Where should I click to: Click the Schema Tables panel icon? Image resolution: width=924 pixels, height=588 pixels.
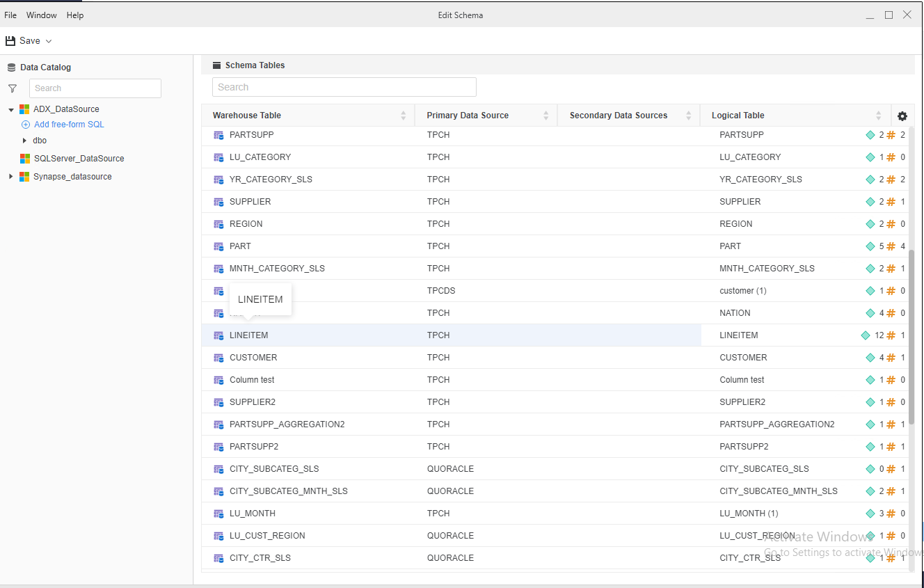point(216,65)
